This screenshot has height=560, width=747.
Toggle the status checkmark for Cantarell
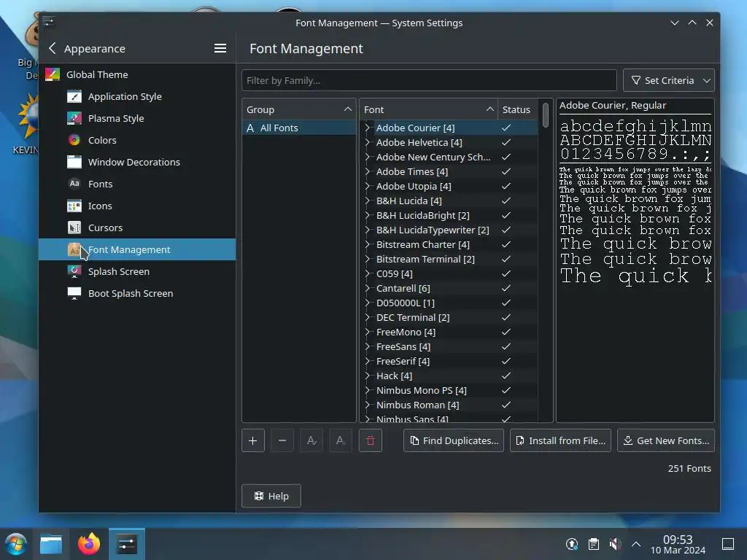click(506, 288)
